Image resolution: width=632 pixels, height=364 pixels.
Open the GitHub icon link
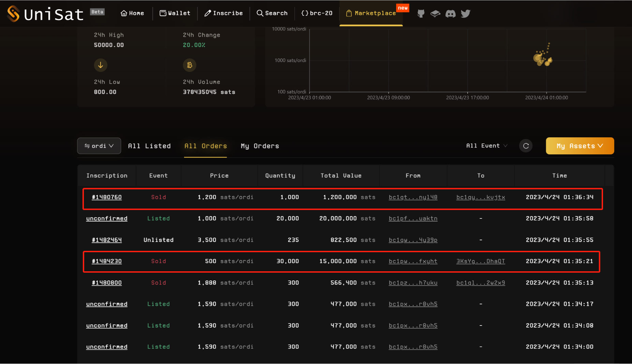coord(421,14)
